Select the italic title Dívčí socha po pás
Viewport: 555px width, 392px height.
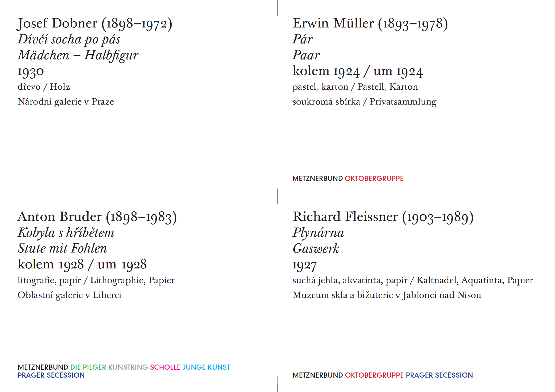[x=69, y=39]
